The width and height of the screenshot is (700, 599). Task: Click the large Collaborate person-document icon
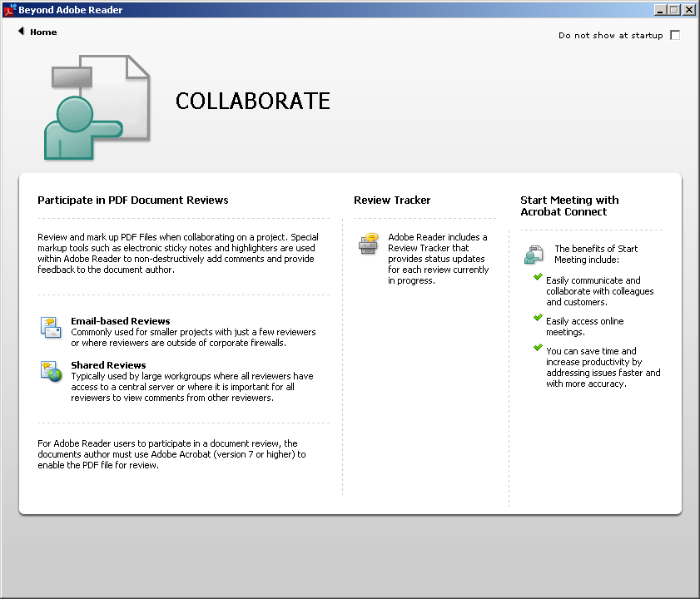coord(97,107)
